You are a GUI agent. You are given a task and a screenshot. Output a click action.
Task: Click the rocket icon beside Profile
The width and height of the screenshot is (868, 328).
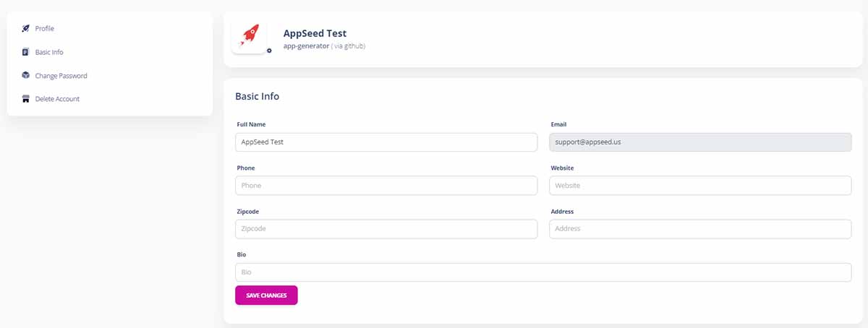click(25, 28)
